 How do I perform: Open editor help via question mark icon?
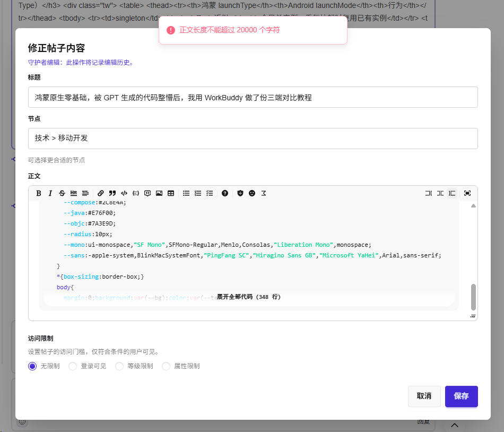225,193
